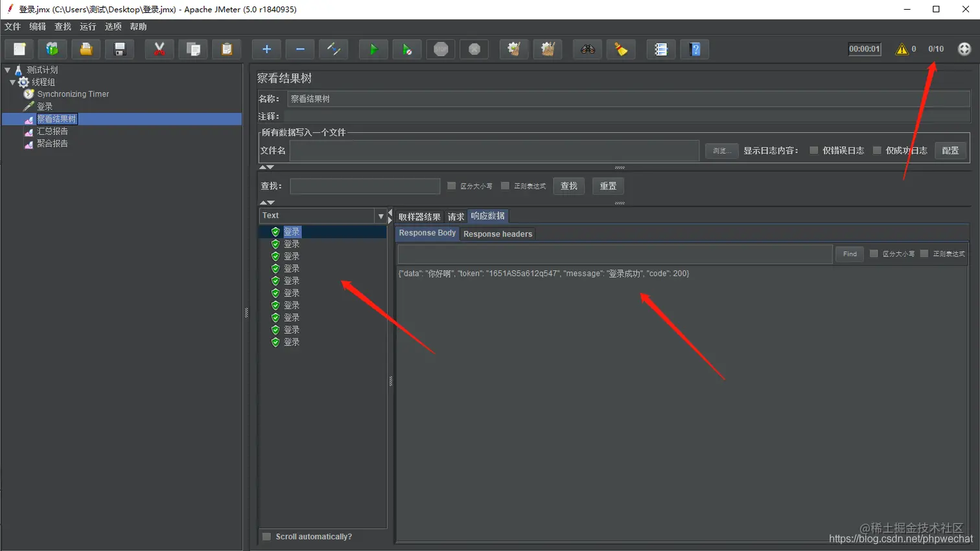The image size is (980, 551).
Task: Click the Help question mark icon
Action: coord(695,49)
